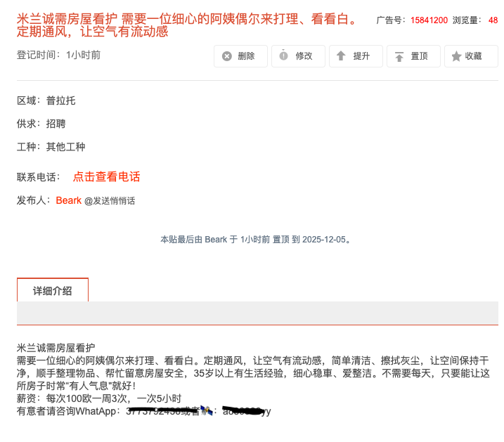This screenshot has height=442, width=504.
Task: Click the up arrow icon beside 提升
Action: (x=341, y=56)
